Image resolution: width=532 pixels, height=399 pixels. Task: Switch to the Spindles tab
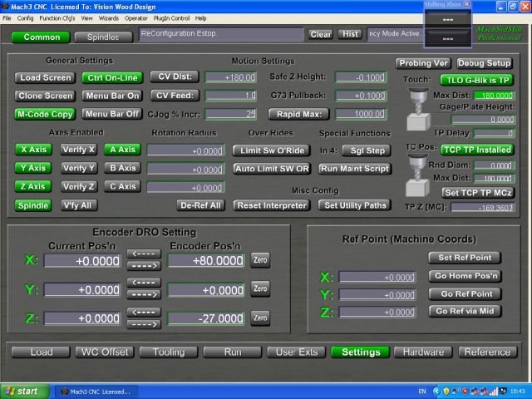click(103, 37)
